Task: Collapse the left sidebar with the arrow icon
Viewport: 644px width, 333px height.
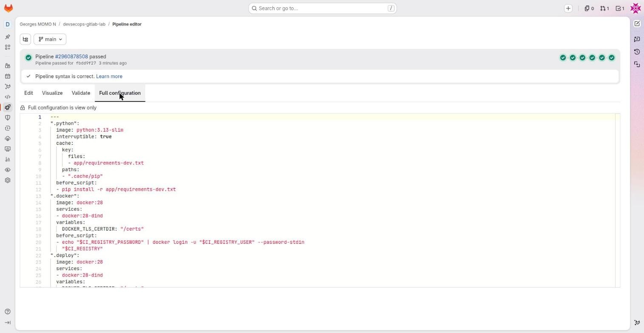Action: [x=7, y=323]
